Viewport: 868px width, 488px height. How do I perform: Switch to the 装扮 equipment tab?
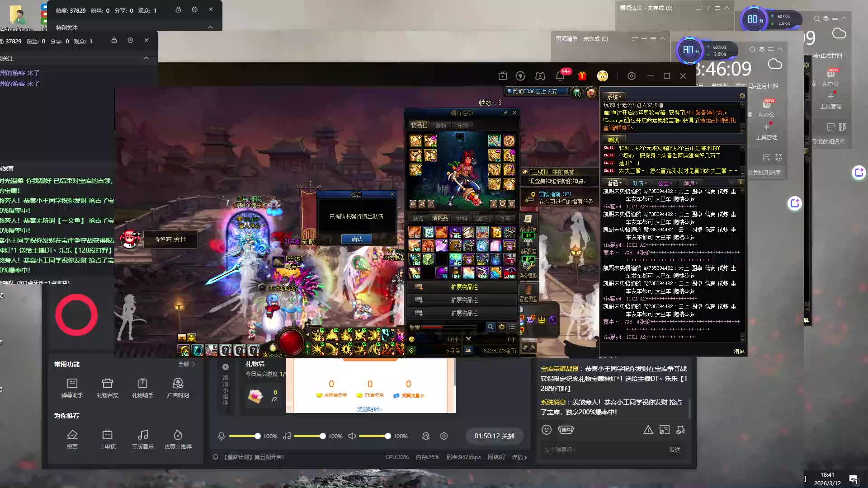(x=440, y=126)
